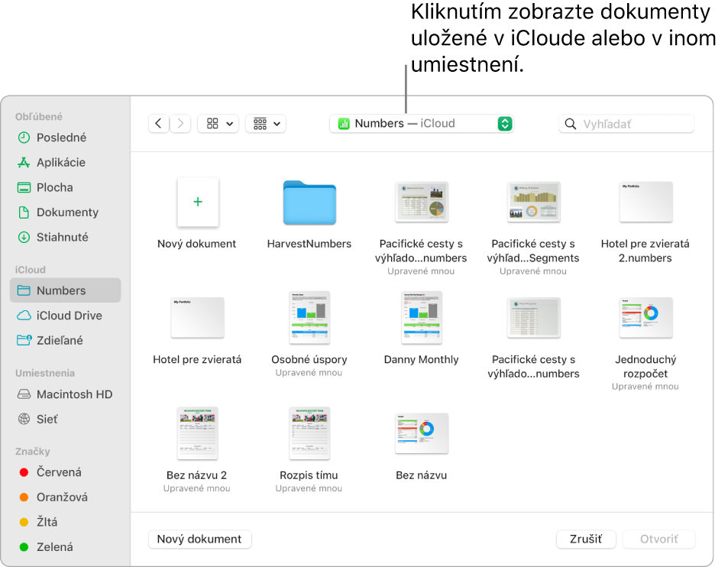Image resolution: width=728 pixels, height=567 pixels.
Task: Filter by the Červená red tag
Action: (66, 472)
